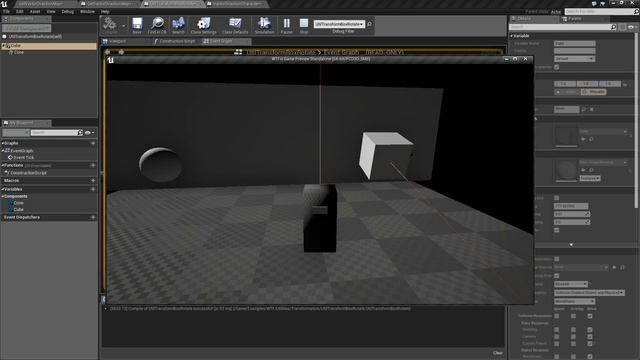Clear the Parent Socket value with X icon
Image resolution: width=640 pixels, height=360 pixels.
591,109
